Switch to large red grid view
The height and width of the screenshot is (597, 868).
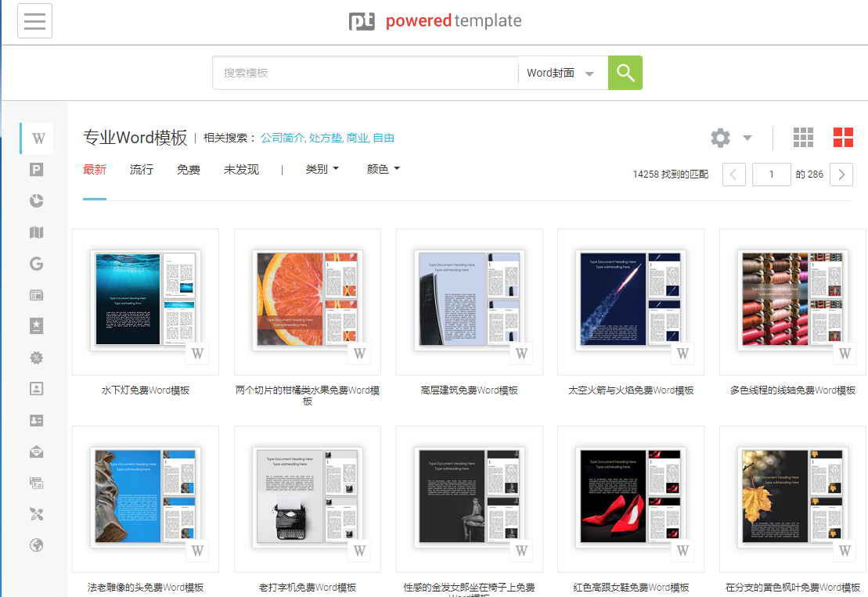coord(843,137)
